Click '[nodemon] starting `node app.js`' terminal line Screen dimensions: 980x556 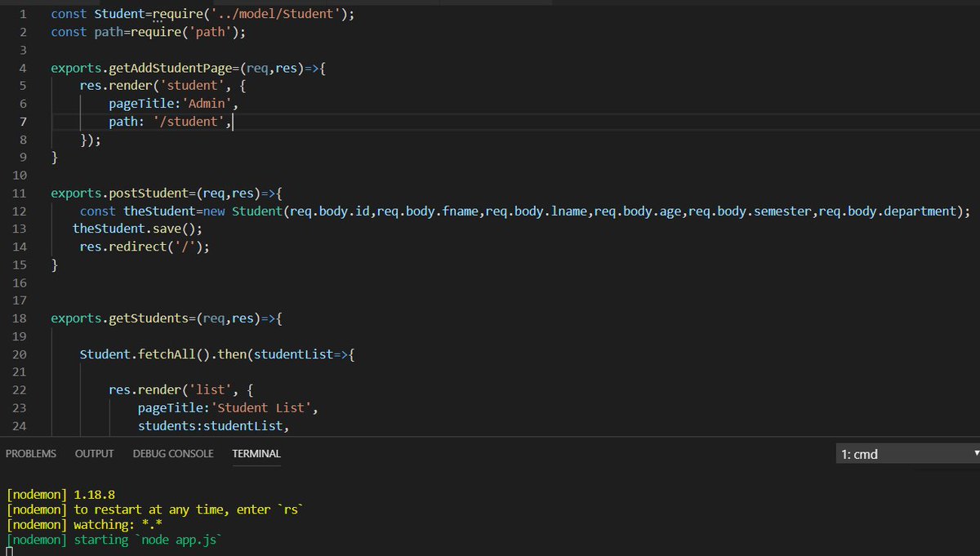pos(114,540)
